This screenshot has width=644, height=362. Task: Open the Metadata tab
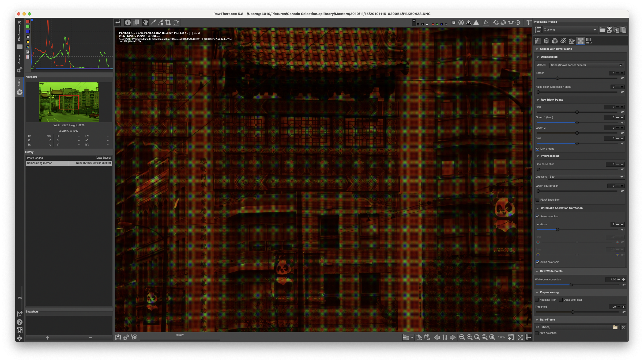point(589,41)
